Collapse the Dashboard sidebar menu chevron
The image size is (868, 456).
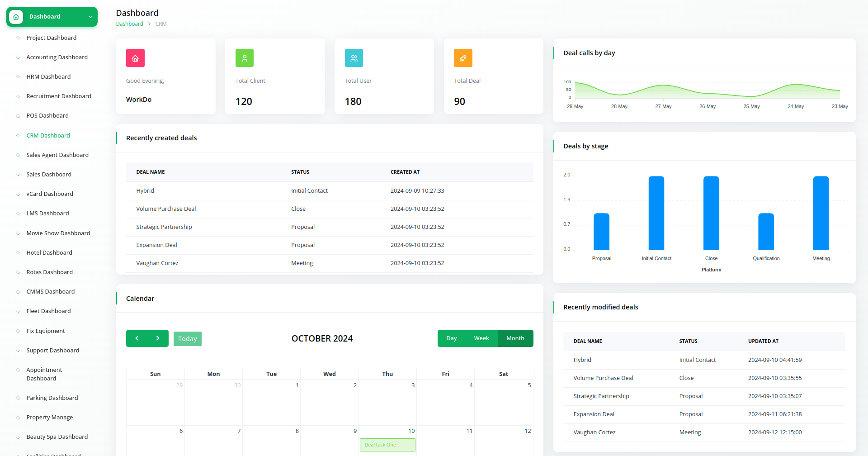pos(90,17)
